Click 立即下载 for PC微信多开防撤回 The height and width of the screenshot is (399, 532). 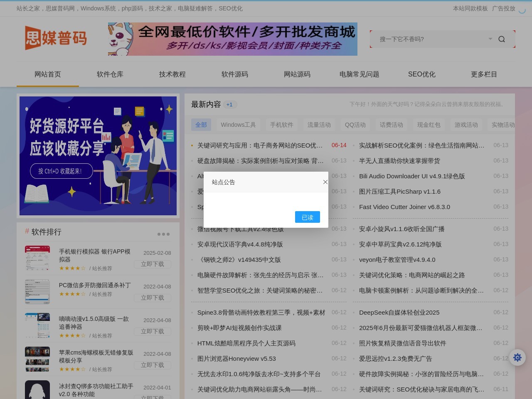coord(153,298)
